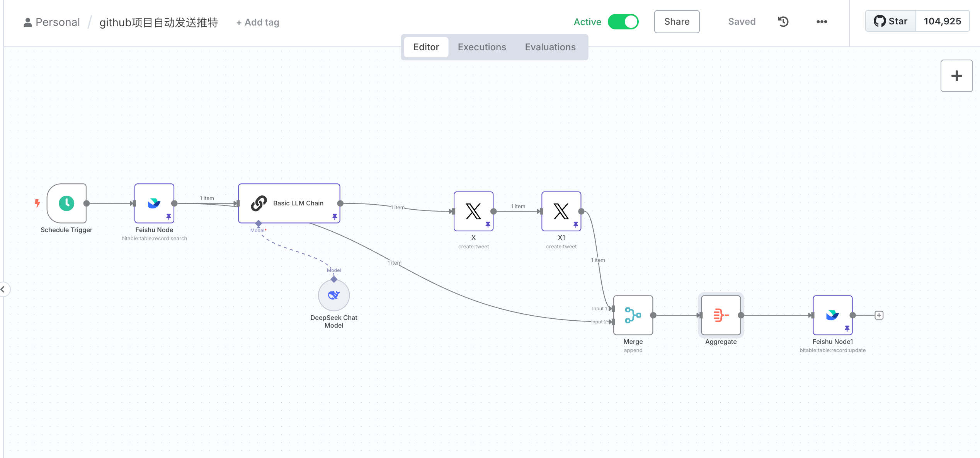The height and width of the screenshot is (458, 980).
Task: Toggle the Active workflow switch off
Action: coord(623,22)
